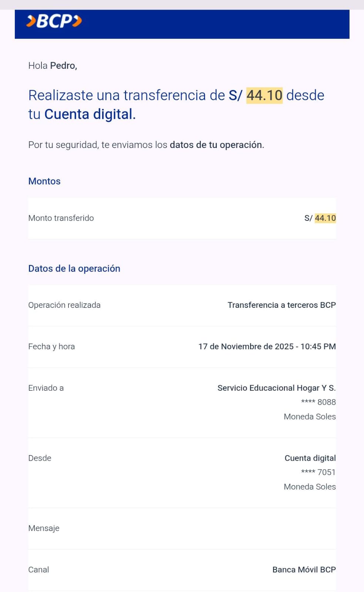Screen dimensions: 364x592
Task: Select the highlighted 44.10 amount in the headline
Action: point(264,95)
